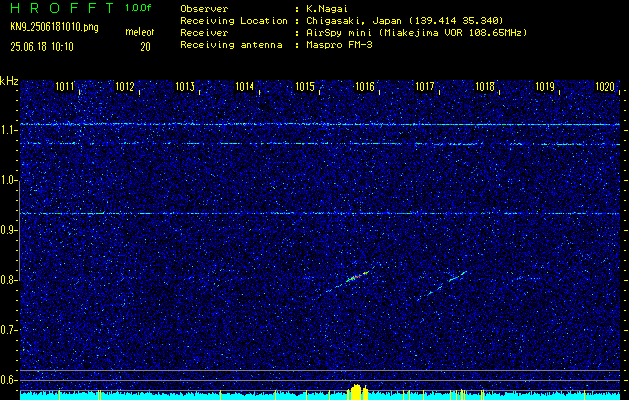Screen dimensions: 629x400
Task: Select the 1019 time marker
Action: point(545,86)
